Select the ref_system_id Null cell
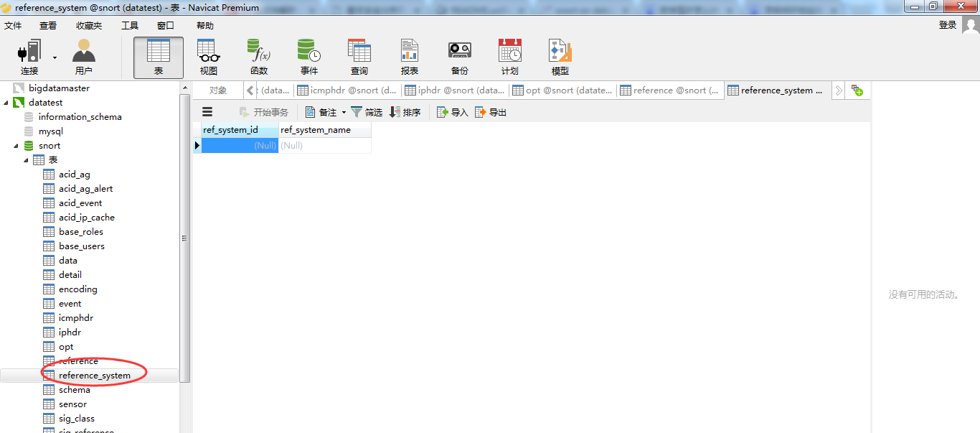The width and height of the screenshot is (980, 433). 240,145
